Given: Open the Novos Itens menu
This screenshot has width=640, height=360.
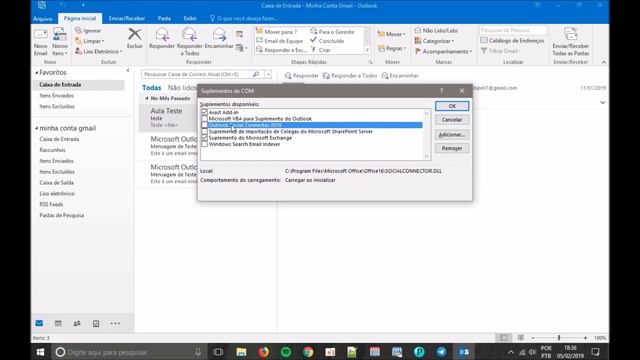Looking at the screenshot, I should coord(60,42).
